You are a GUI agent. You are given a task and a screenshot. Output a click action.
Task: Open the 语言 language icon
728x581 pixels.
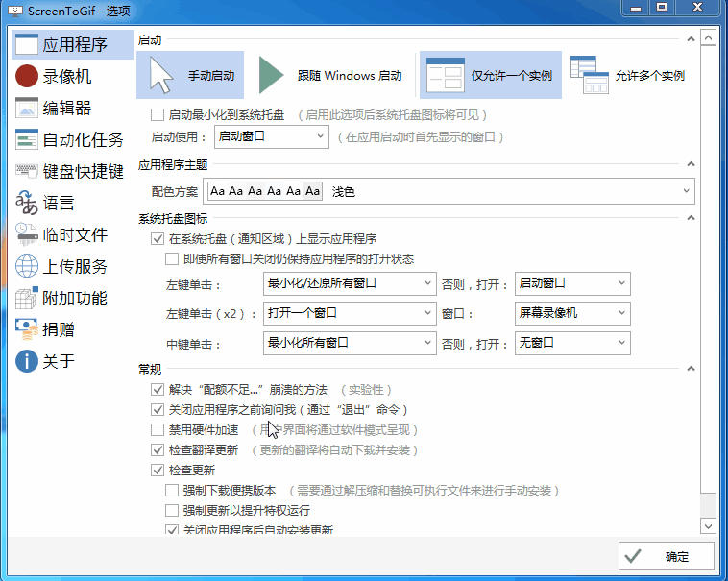[27, 203]
